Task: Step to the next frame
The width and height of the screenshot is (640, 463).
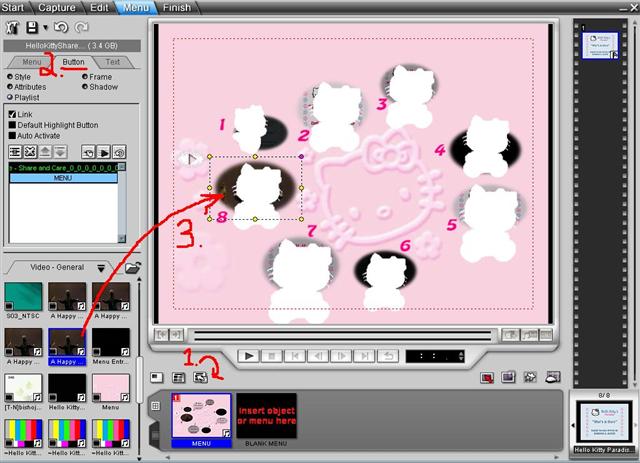Action: pos(341,356)
